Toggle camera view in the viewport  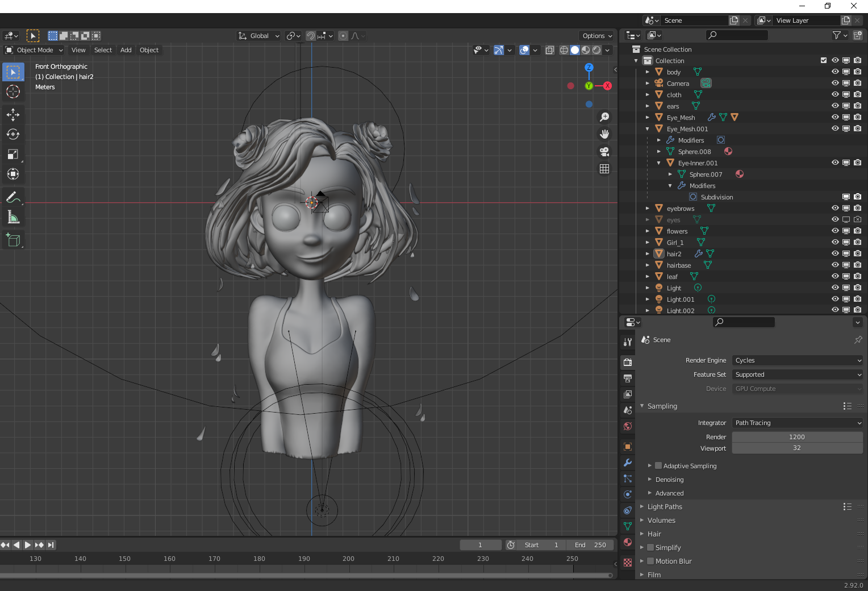pyautogui.click(x=604, y=152)
